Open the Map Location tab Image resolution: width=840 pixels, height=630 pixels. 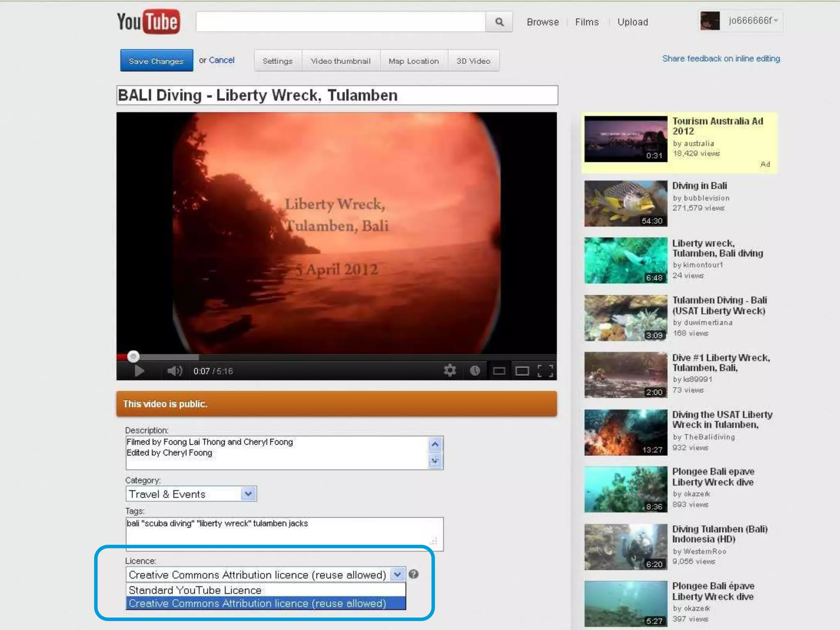point(413,61)
